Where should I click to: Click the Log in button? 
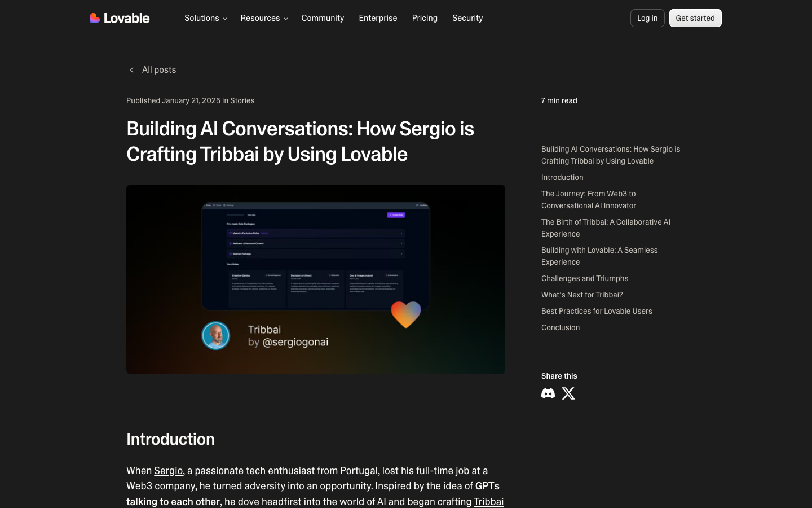point(647,18)
